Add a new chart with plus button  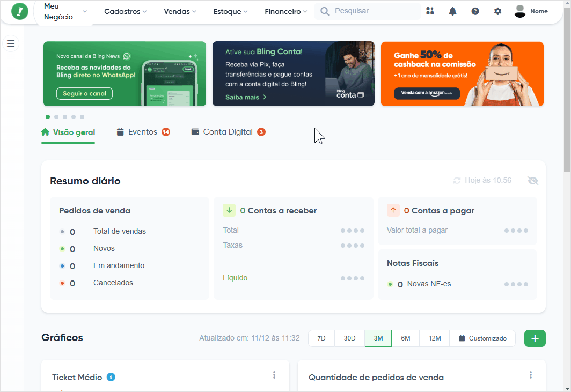click(x=535, y=338)
